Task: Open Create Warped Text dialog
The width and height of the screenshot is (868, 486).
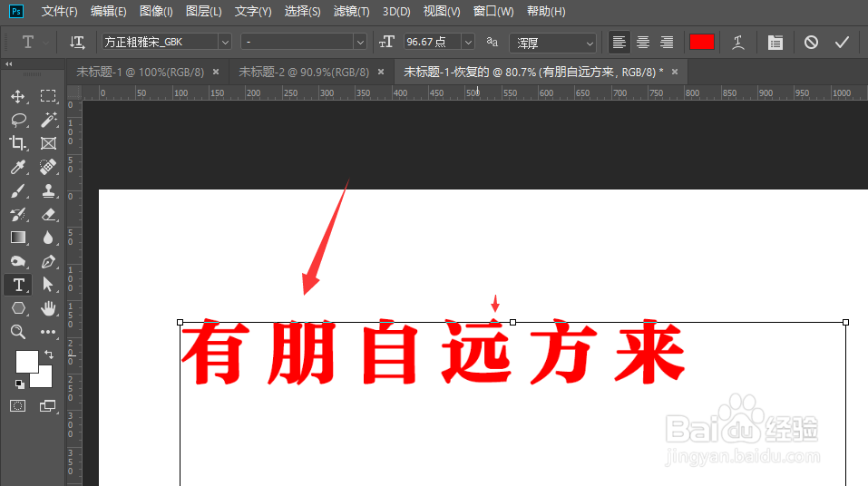Action: pos(738,42)
